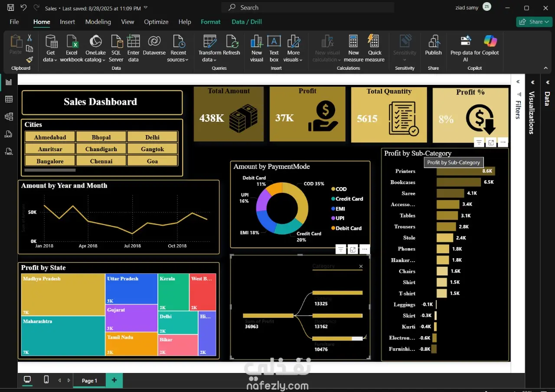
Task: Open the Optimize ribbon tab
Action: (x=156, y=22)
